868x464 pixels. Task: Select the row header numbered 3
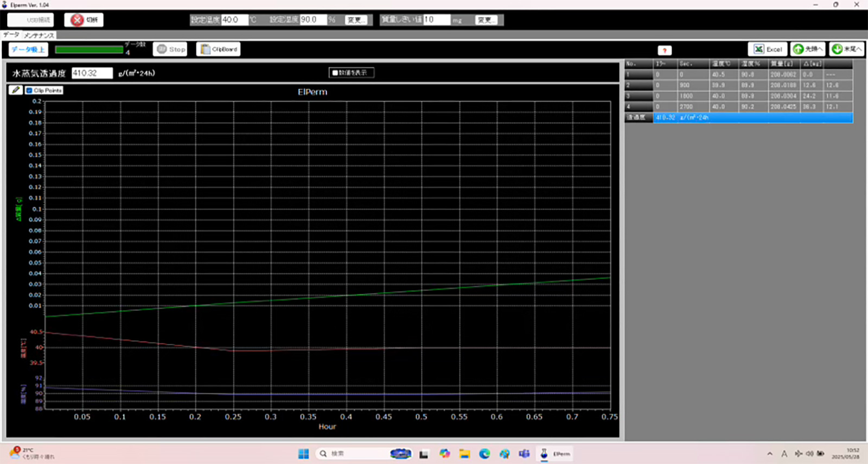[639, 96]
